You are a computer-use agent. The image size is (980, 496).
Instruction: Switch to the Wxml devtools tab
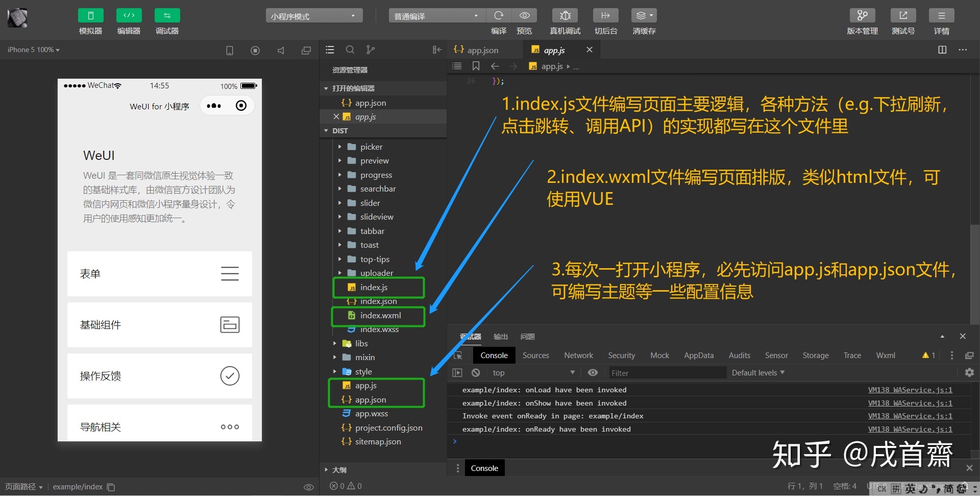pos(886,355)
